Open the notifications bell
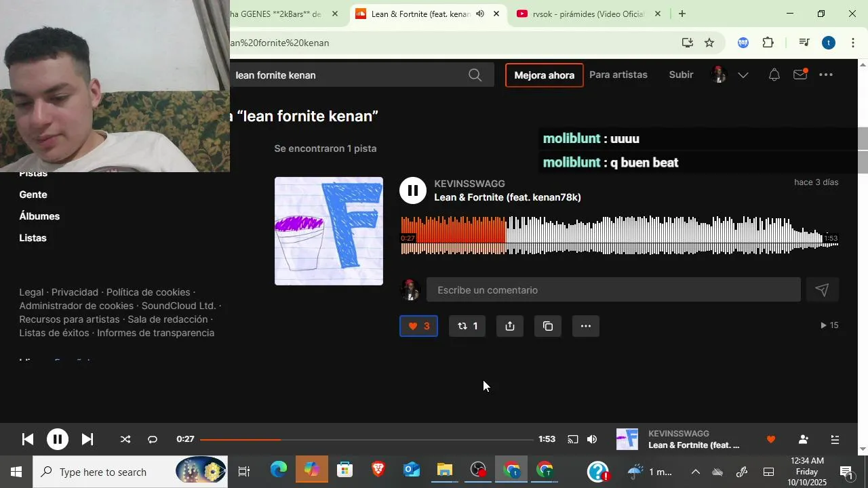This screenshot has height=488, width=868. tap(774, 75)
